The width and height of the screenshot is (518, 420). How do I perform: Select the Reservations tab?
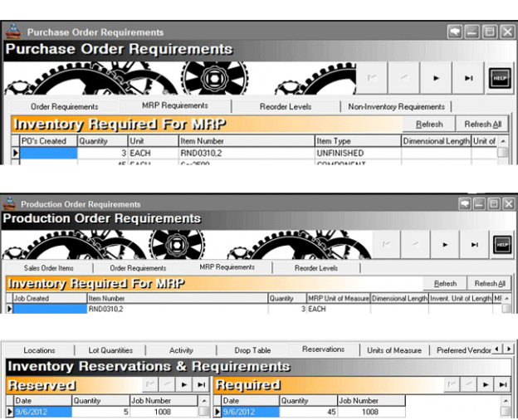click(324, 349)
